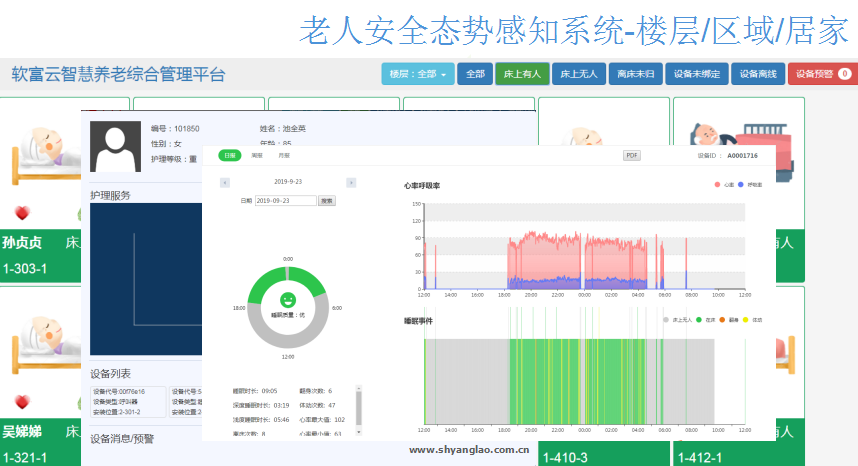858x466 pixels.
Task: Select room label 1-321-1
Action: click(x=25, y=458)
